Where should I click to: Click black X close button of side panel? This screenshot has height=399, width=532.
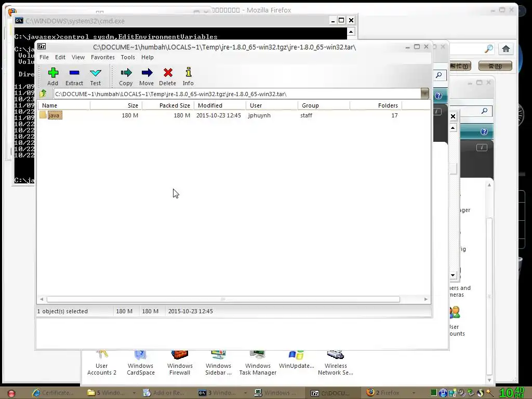click(x=453, y=116)
